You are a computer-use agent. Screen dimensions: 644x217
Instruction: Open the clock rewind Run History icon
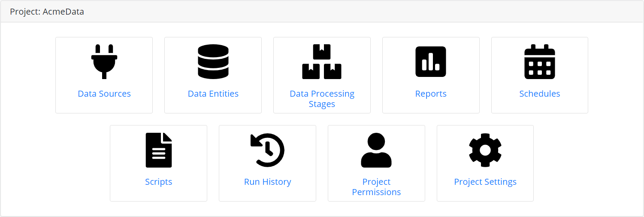pos(268,150)
